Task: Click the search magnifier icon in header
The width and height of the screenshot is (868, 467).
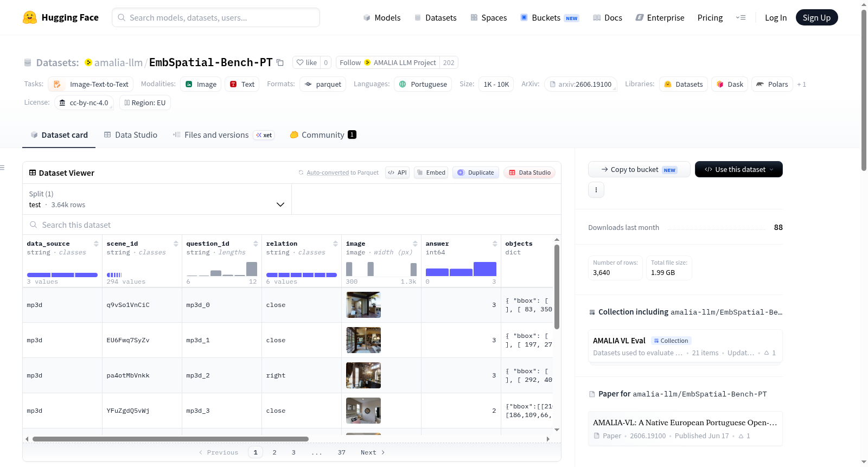Action: coord(122,17)
